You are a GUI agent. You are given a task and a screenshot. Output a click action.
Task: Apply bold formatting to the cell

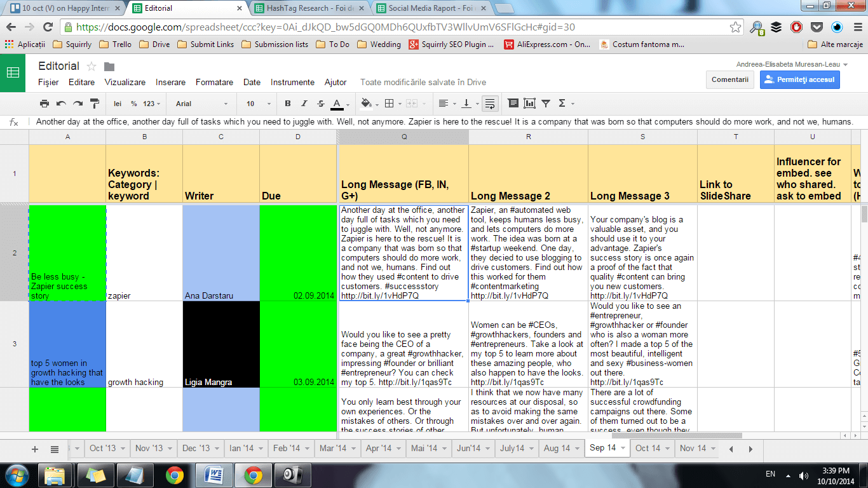point(288,104)
